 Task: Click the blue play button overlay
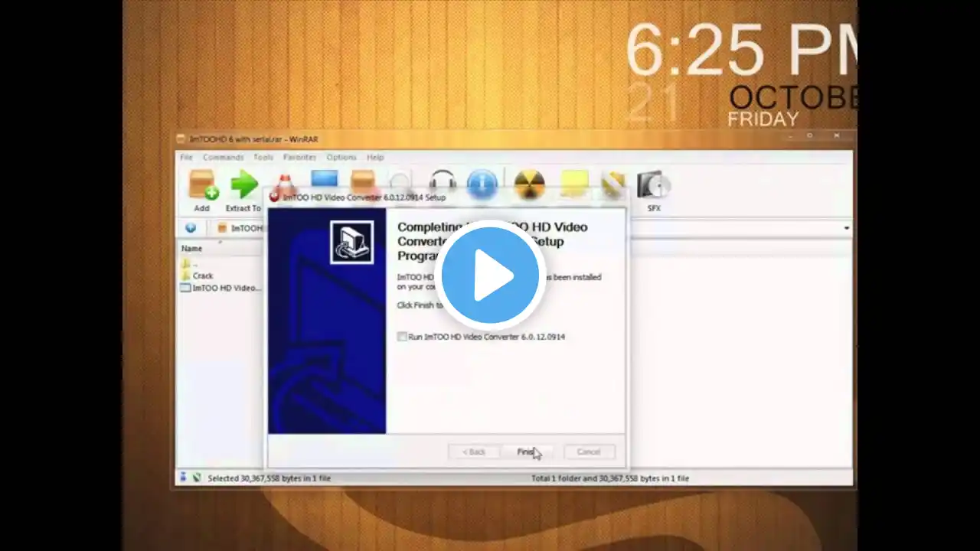tap(490, 275)
